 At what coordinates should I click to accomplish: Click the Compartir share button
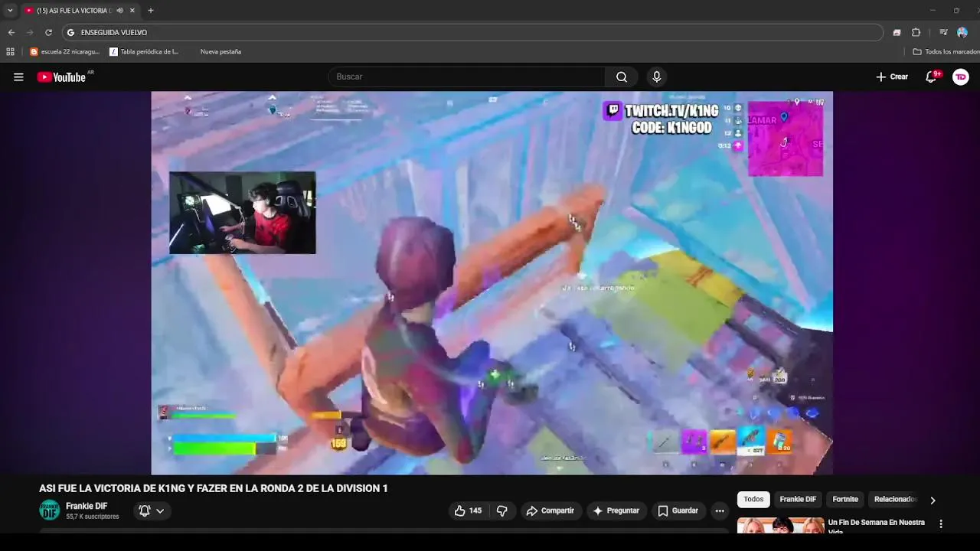click(x=550, y=510)
